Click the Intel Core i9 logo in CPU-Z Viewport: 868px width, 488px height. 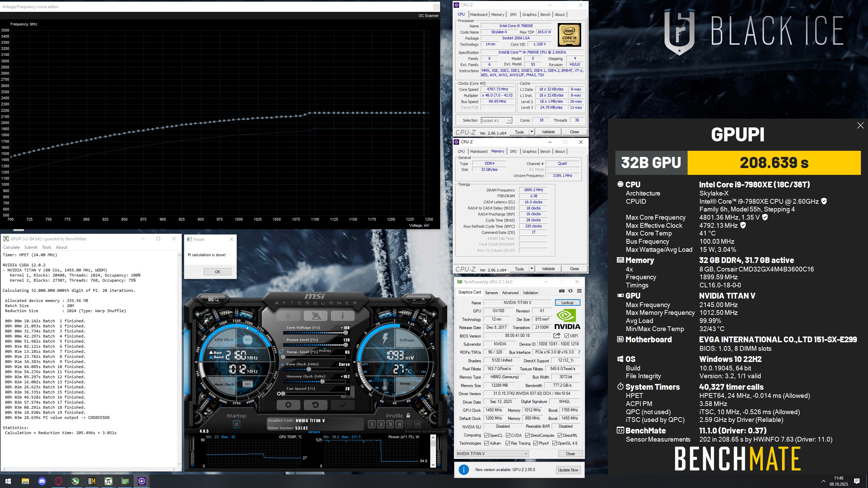(x=569, y=35)
